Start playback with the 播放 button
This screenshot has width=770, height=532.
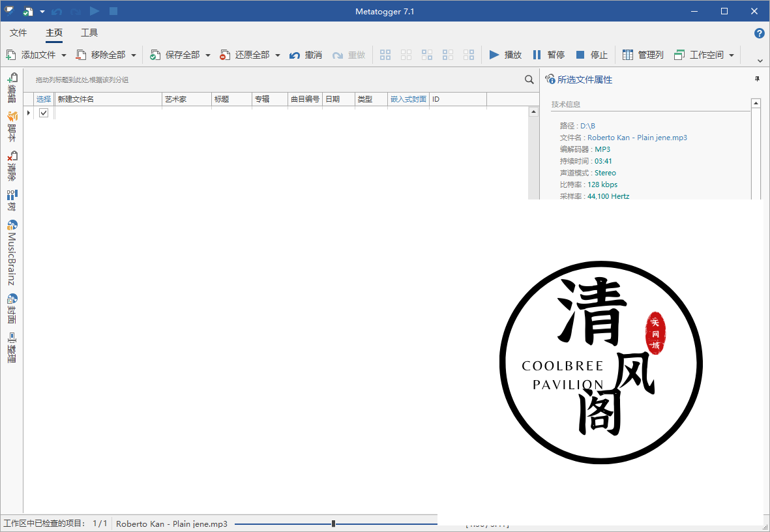(505, 55)
